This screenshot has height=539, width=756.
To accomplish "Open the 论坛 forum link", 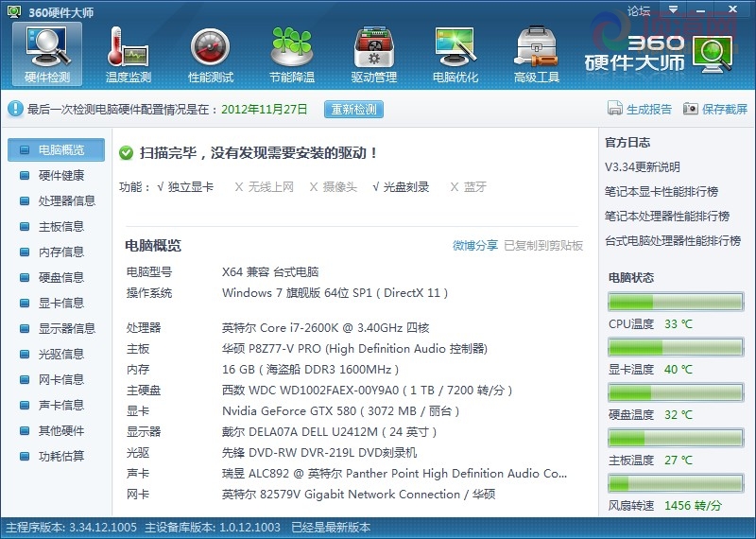I will tap(639, 10).
